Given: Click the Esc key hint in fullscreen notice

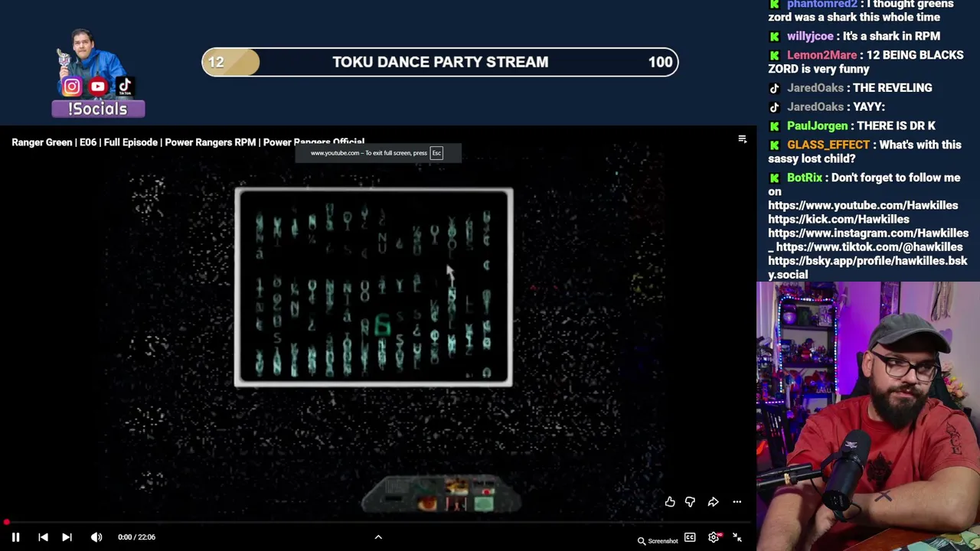Looking at the screenshot, I should [436, 153].
